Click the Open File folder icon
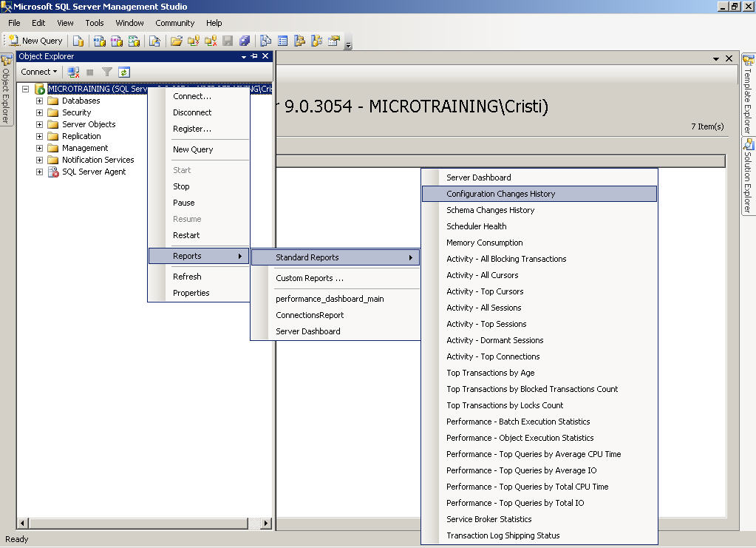 click(177, 41)
